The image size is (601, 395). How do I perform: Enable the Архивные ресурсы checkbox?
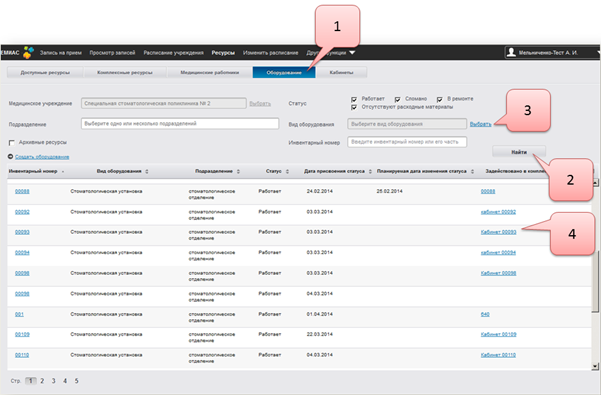11,143
